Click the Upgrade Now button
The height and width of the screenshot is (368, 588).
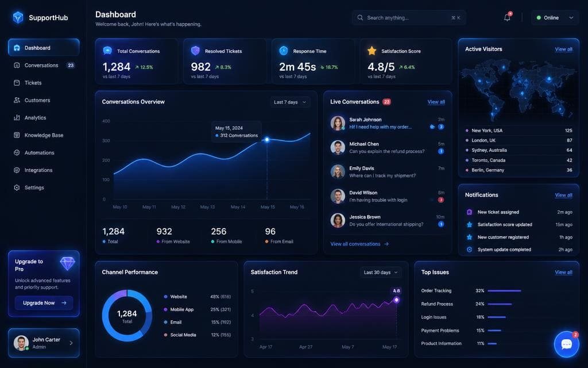coord(44,302)
